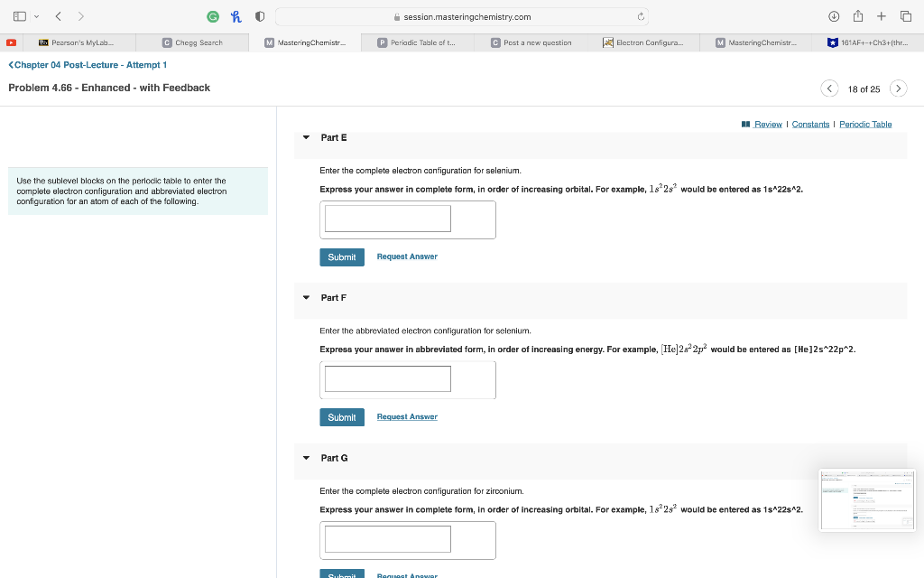
Task: Click the Part F abbreviated answer field
Action: [x=388, y=378]
